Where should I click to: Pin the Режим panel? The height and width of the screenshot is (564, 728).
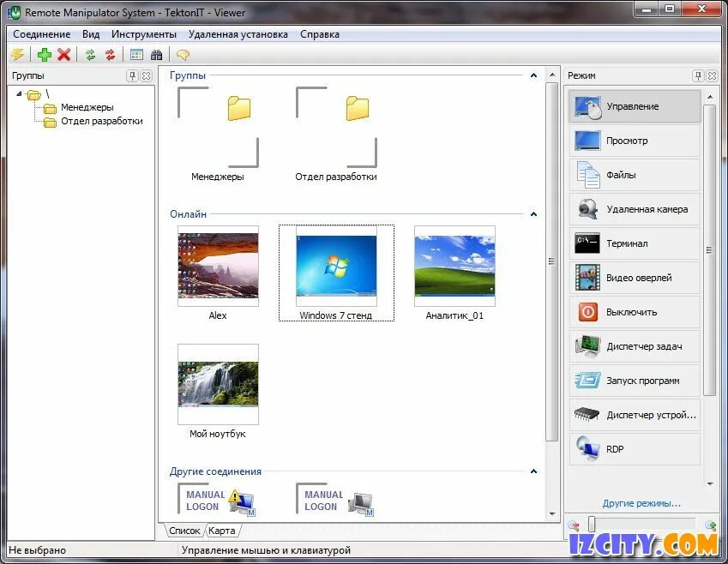pos(698,75)
